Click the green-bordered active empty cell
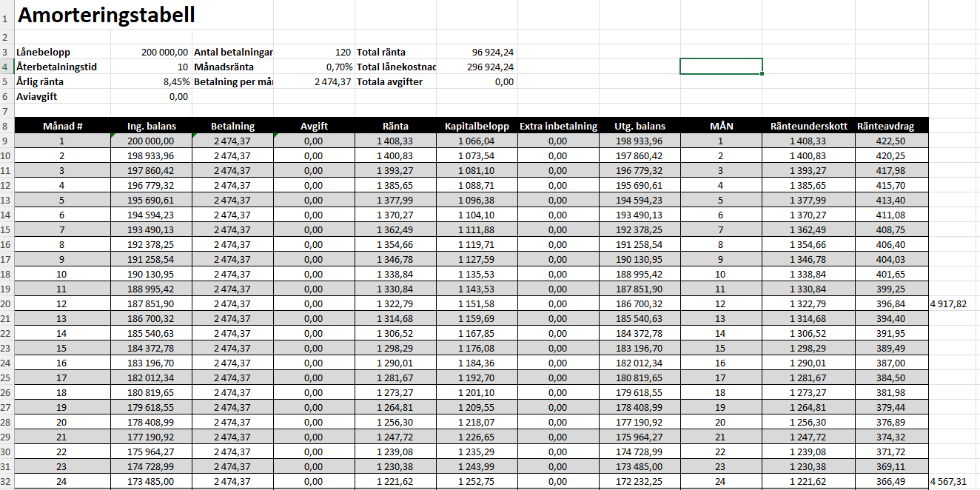The height and width of the screenshot is (490, 980). coord(720,67)
